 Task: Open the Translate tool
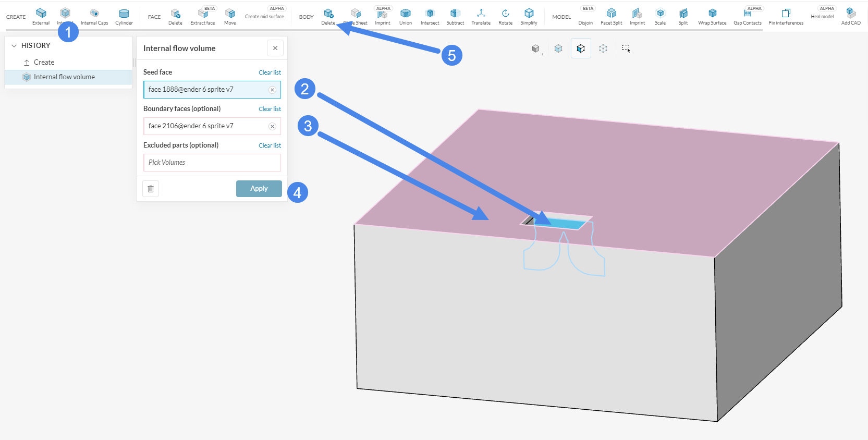pos(481,16)
